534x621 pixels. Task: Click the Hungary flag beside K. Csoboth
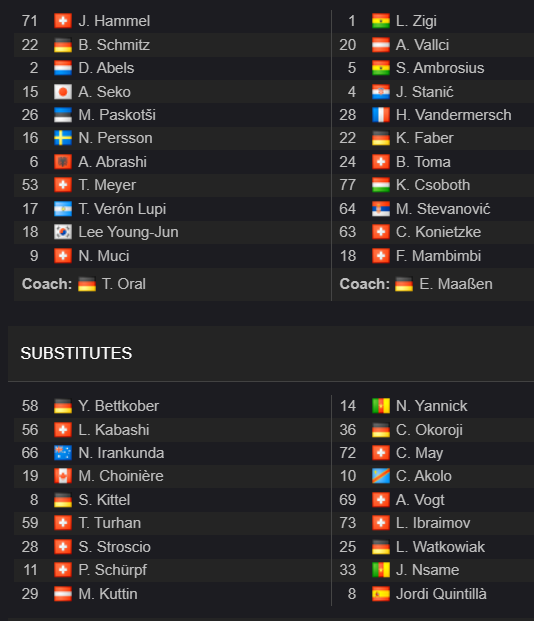(381, 185)
